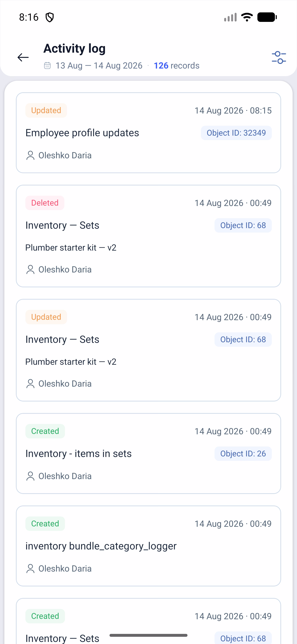Tap user icon on Deleted Inventory Sets card

pos(30,270)
